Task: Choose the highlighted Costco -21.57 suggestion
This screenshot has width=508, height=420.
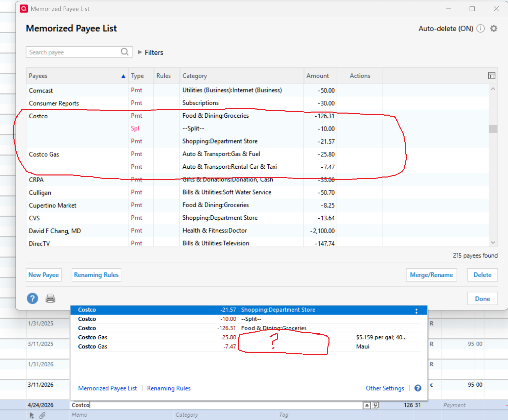Action: pyautogui.click(x=249, y=310)
